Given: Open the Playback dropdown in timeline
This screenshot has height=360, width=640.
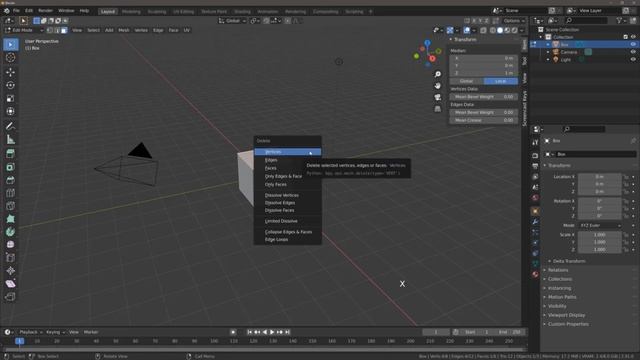Looking at the screenshot, I should pos(30,332).
